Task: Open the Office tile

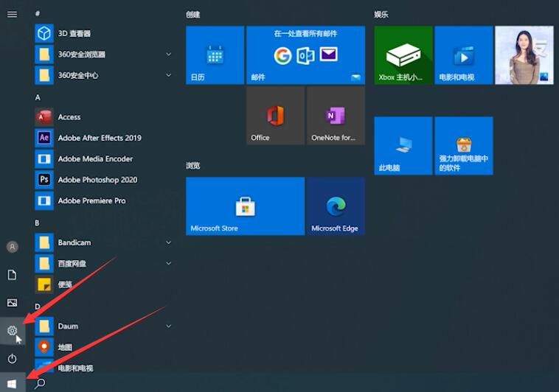Action: pyautogui.click(x=276, y=116)
